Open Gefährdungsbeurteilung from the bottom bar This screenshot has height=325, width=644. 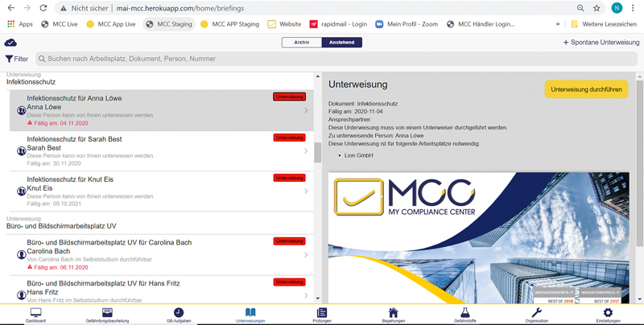click(x=107, y=314)
